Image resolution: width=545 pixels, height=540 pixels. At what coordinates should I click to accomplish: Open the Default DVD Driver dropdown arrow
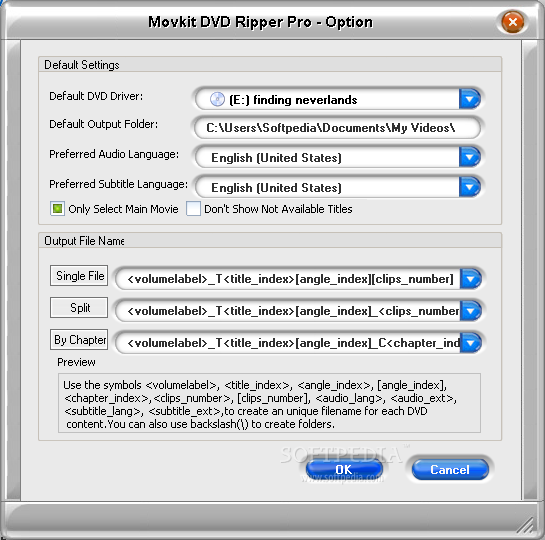click(x=470, y=99)
